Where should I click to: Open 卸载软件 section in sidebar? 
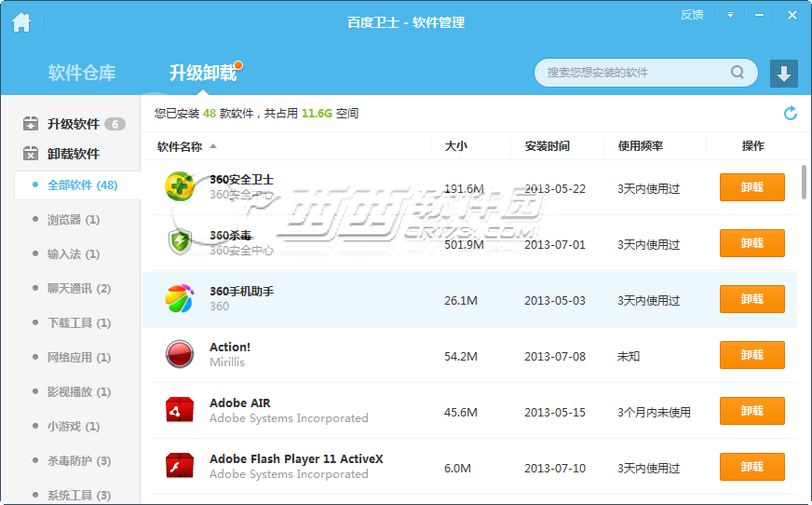(x=74, y=154)
